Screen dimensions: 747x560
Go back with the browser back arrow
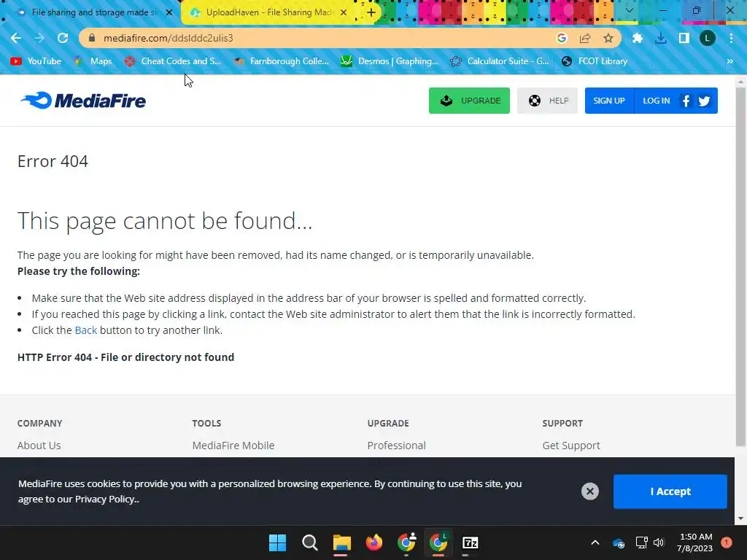[16, 38]
